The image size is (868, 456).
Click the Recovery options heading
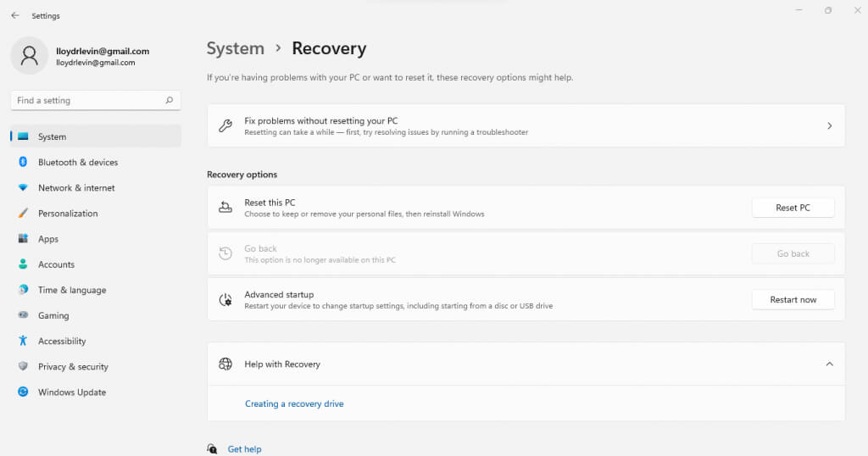(x=242, y=175)
